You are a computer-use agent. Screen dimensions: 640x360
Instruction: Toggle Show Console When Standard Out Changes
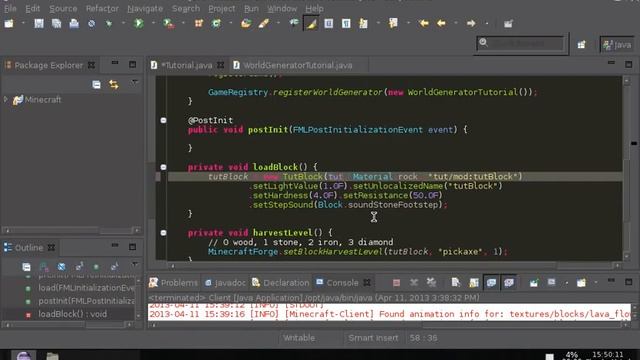491,282
